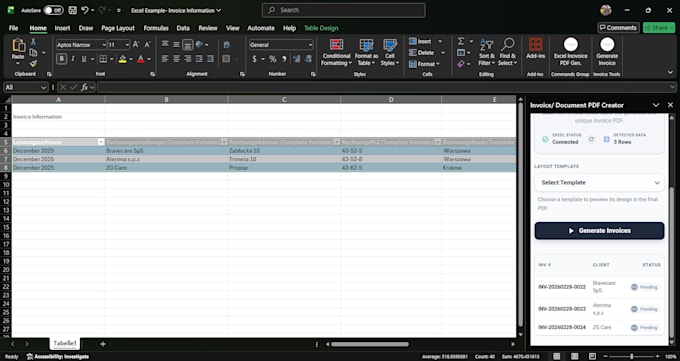The image size is (680, 361).
Task: Click the Fill Color yellow swatch
Action: [122, 59]
